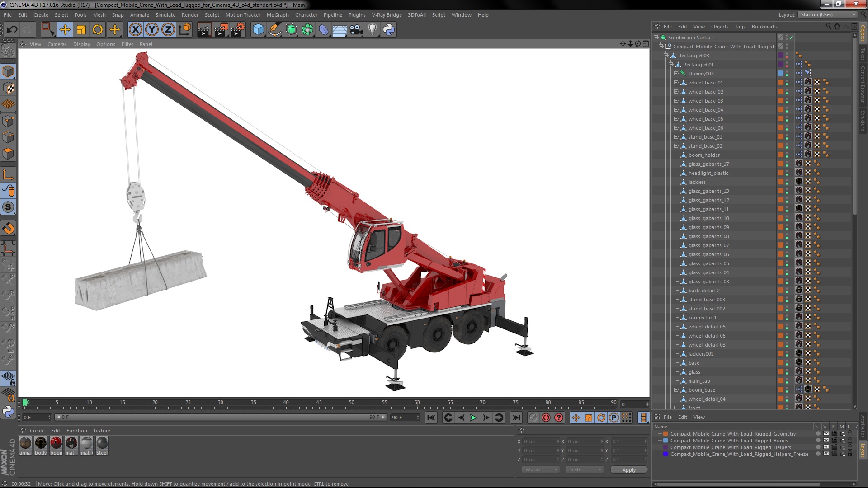
Task: Toggle Subdivision Surface enable checkmark
Action: pyautogui.click(x=791, y=38)
